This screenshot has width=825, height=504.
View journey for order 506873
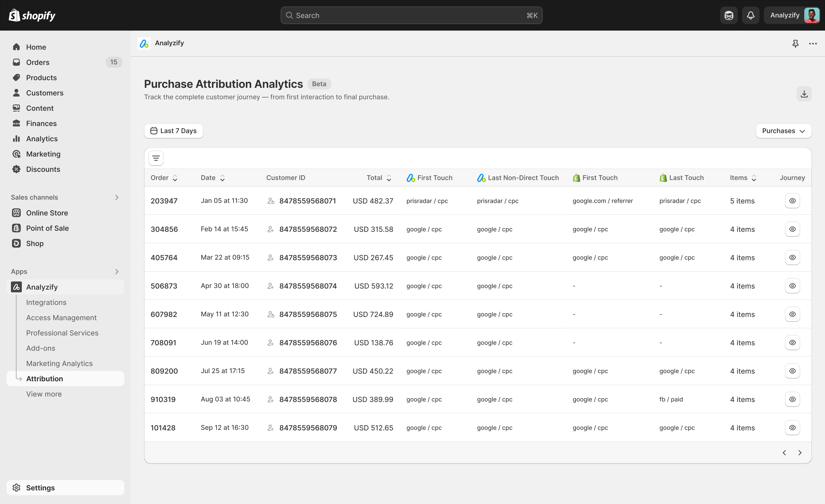pos(792,286)
